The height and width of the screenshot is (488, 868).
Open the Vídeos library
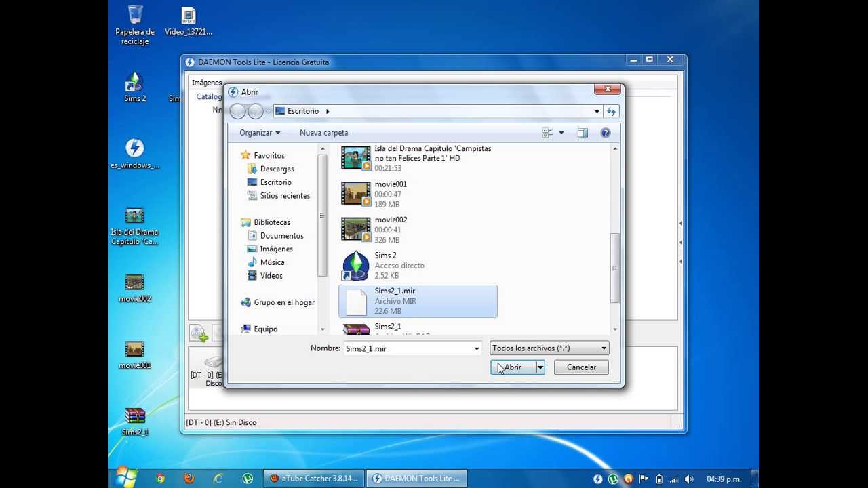coord(271,276)
